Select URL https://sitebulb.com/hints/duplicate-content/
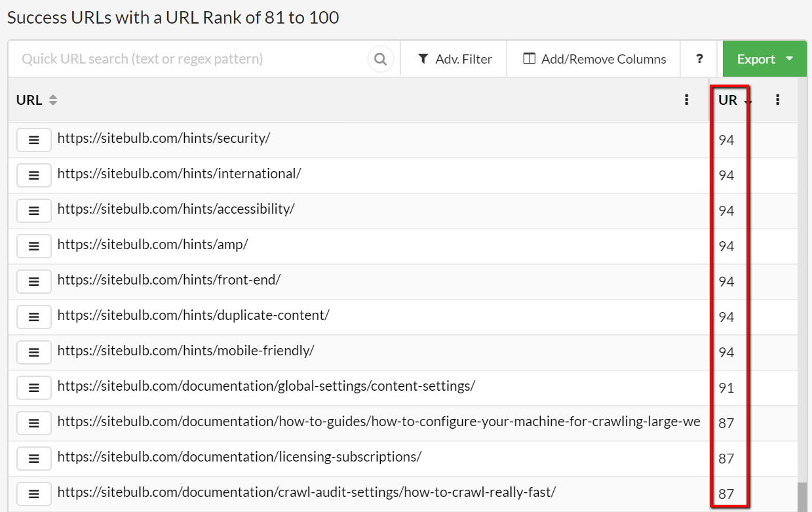The height and width of the screenshot is (512, 812). coord(193,315)
